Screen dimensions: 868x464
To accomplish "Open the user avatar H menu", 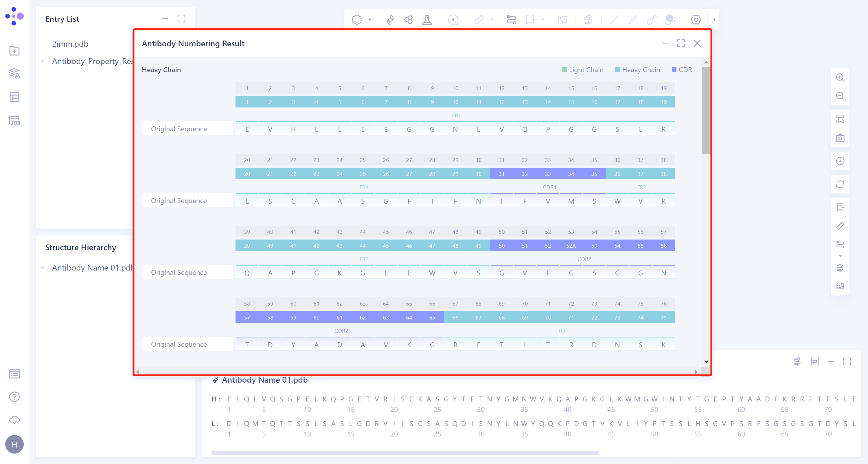I will click(14, 444).
